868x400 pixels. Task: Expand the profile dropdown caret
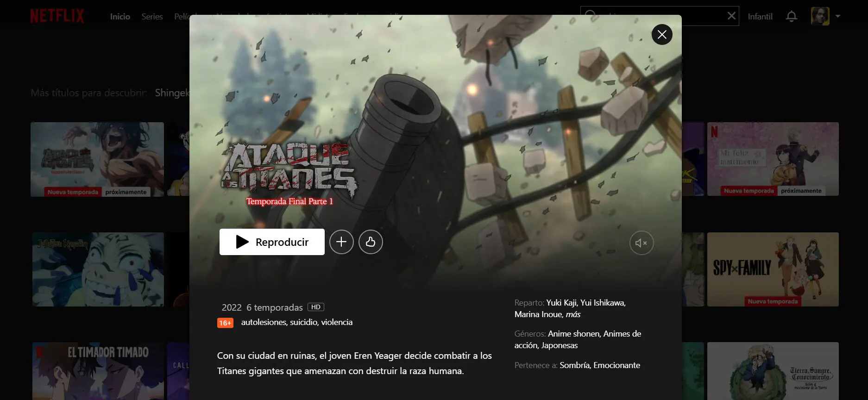point(837,16)
